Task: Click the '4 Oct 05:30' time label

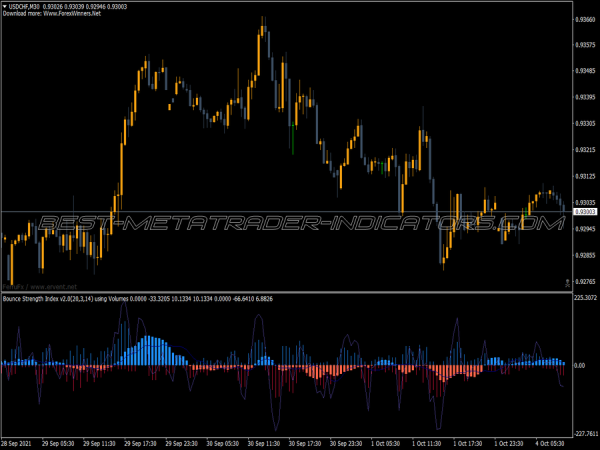Action: 550,444
